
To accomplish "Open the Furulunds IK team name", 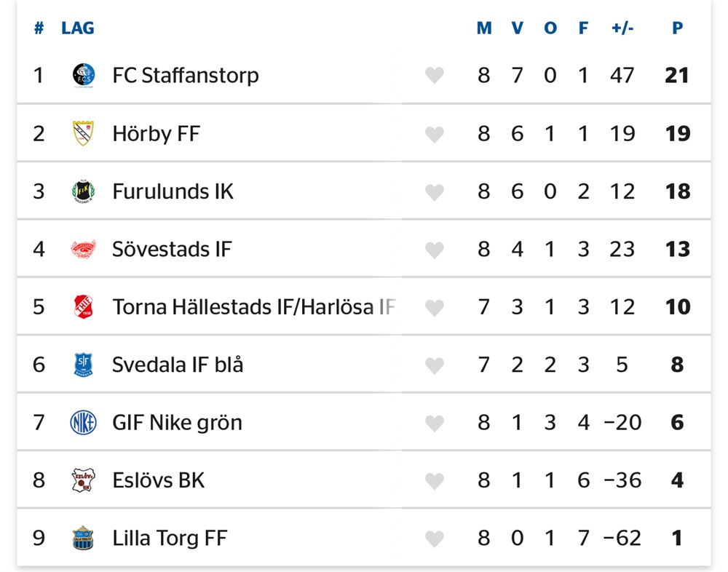I will click(x=173, y=191).
